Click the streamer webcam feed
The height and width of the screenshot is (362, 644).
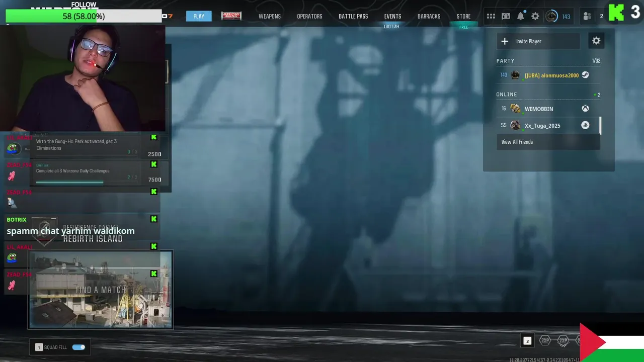click(83, 78)
